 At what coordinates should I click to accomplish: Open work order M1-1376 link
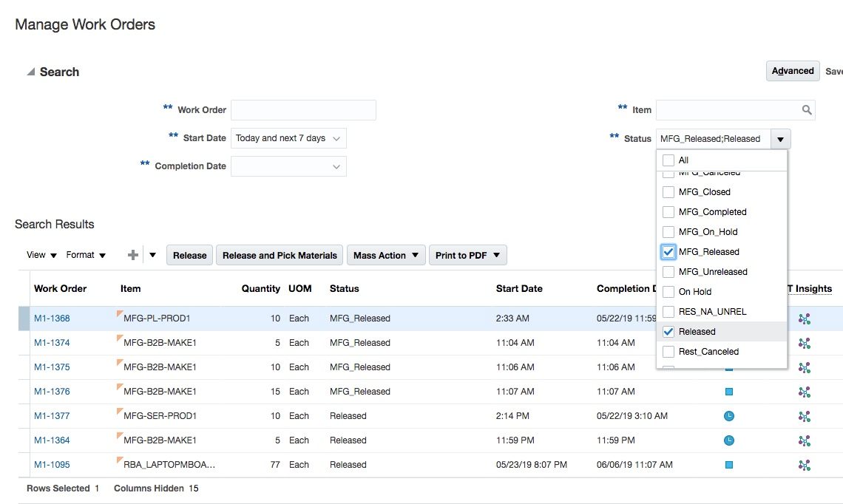[53, 391]
